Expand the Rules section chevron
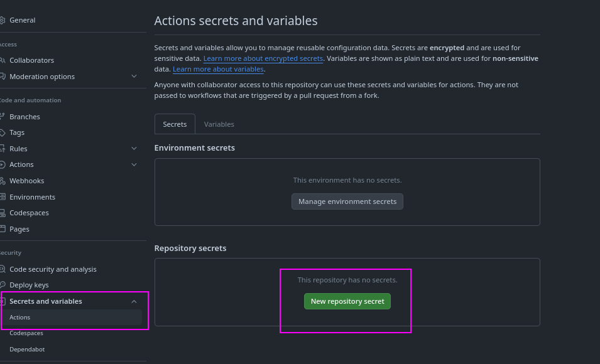This screenshot has width=600, height=364. pyautogui.click(x=134, y=149)
